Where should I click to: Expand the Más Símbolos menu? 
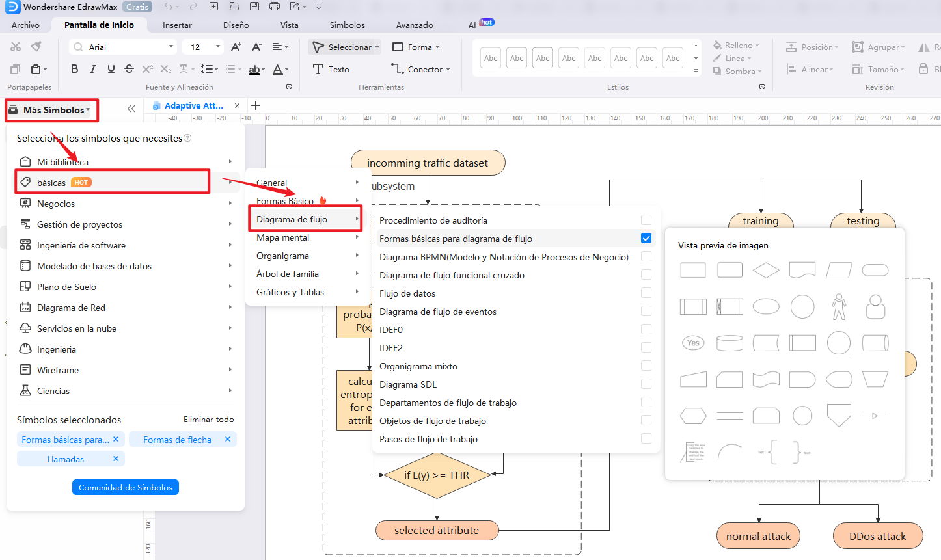point(51,111)
